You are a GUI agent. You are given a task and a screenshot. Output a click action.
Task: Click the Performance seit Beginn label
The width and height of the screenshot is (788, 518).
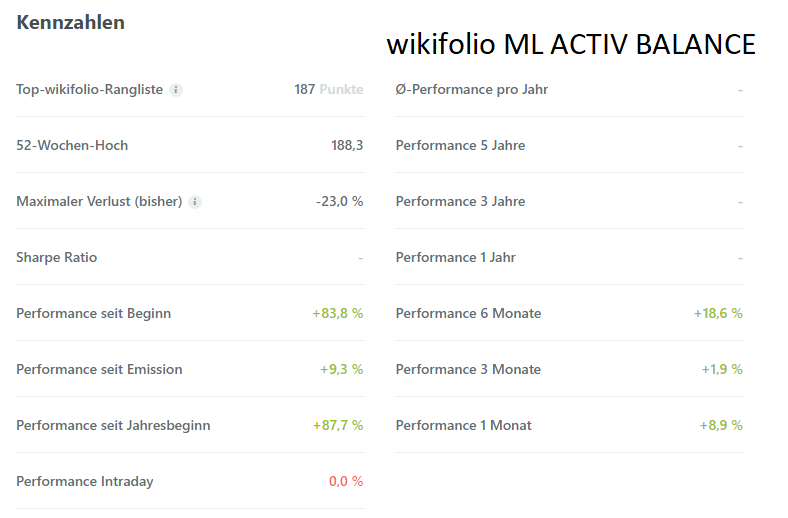click(x=93, y=314)
